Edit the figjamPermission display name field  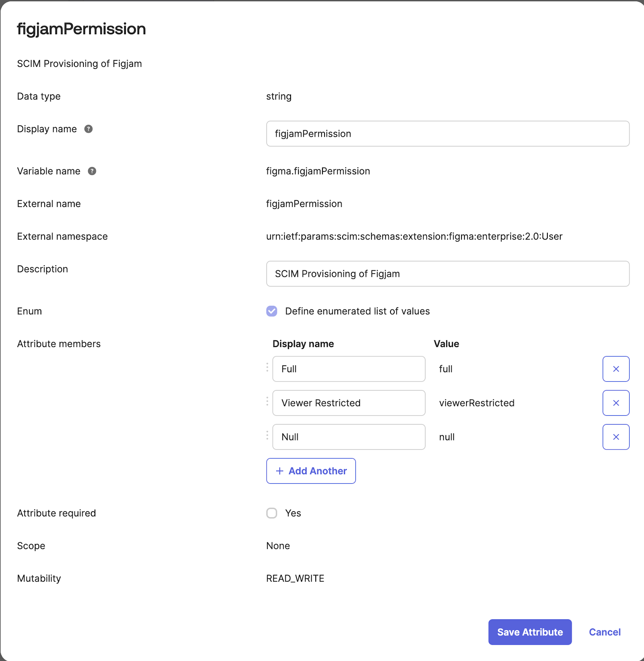447,133
